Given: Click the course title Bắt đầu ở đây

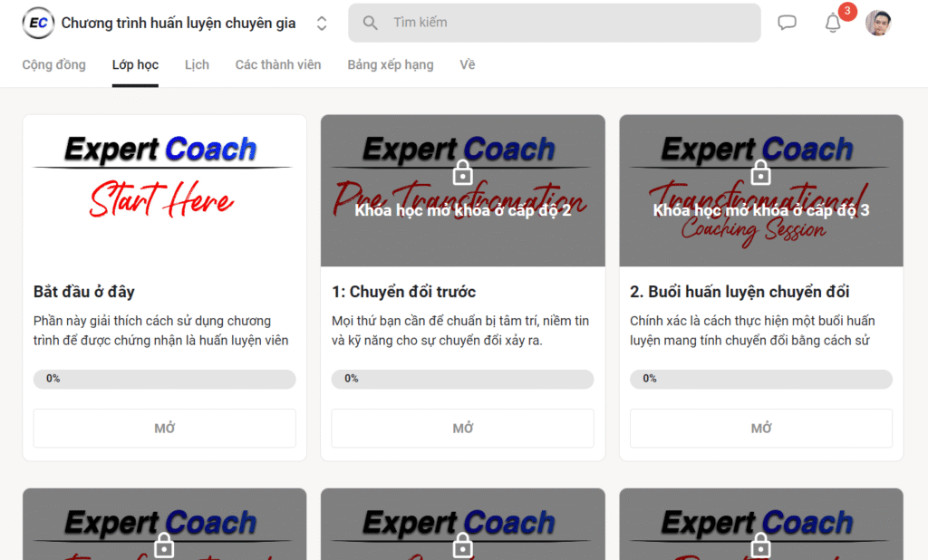Looking at the screenshot, I should pyautogui.click(x=84, y=292).
